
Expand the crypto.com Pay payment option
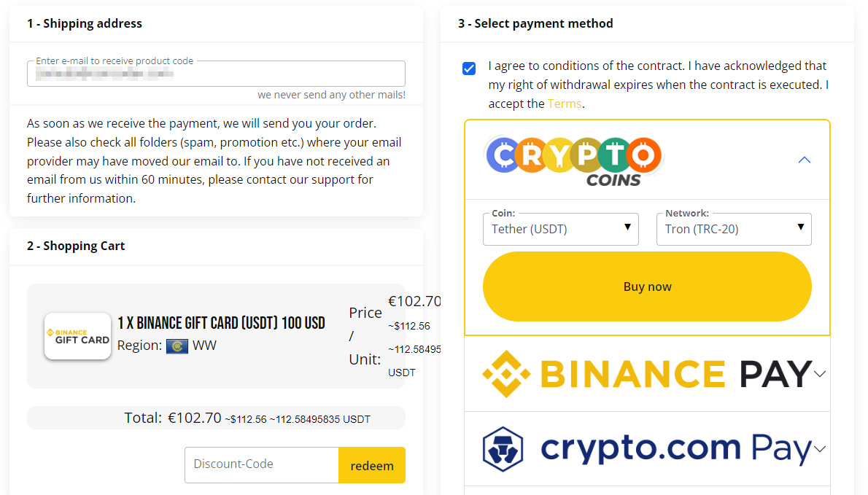[x=820, y=449]
